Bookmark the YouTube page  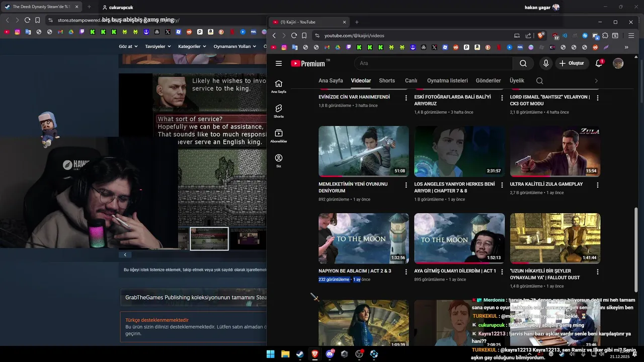point(304,36)
